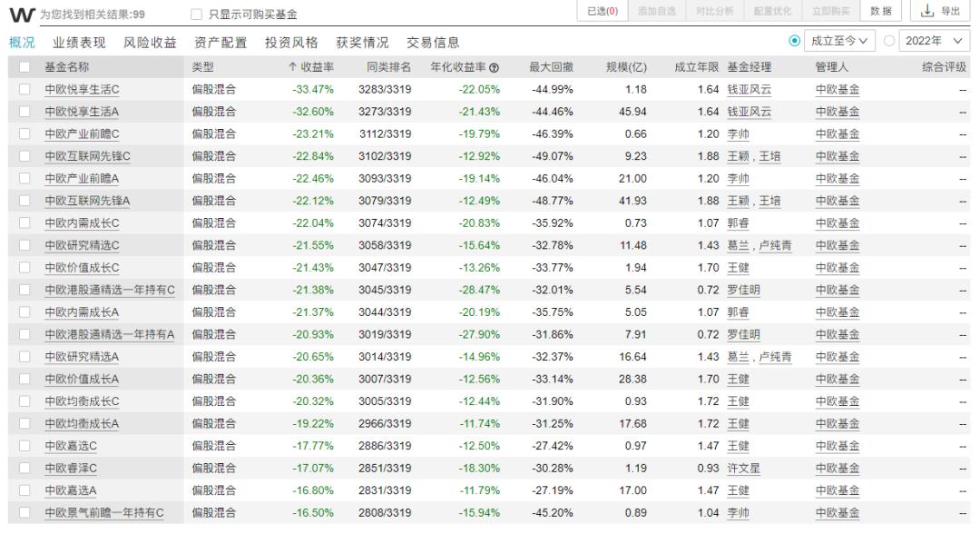Image resolution: width=980 pixels, height=534 pixels.
Task: Click the 数据 button near top right
Action: click(880, 12)
